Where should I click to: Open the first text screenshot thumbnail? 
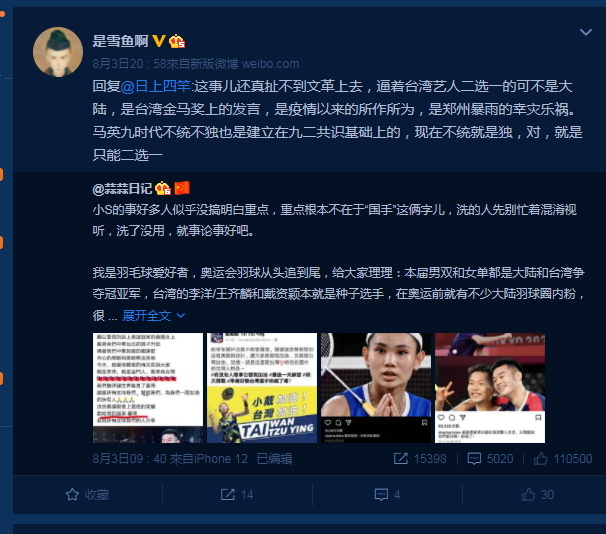click(x=148, y=388)
